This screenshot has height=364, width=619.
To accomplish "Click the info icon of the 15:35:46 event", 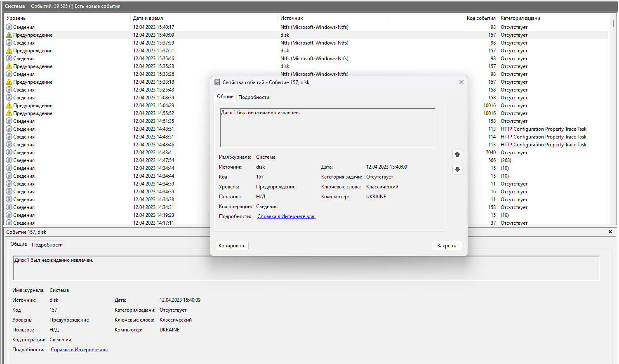I will (9, 59).
